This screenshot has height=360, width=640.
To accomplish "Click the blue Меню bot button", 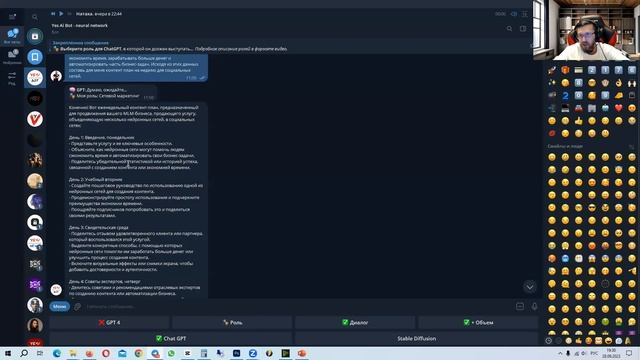I will click(60, 306).
